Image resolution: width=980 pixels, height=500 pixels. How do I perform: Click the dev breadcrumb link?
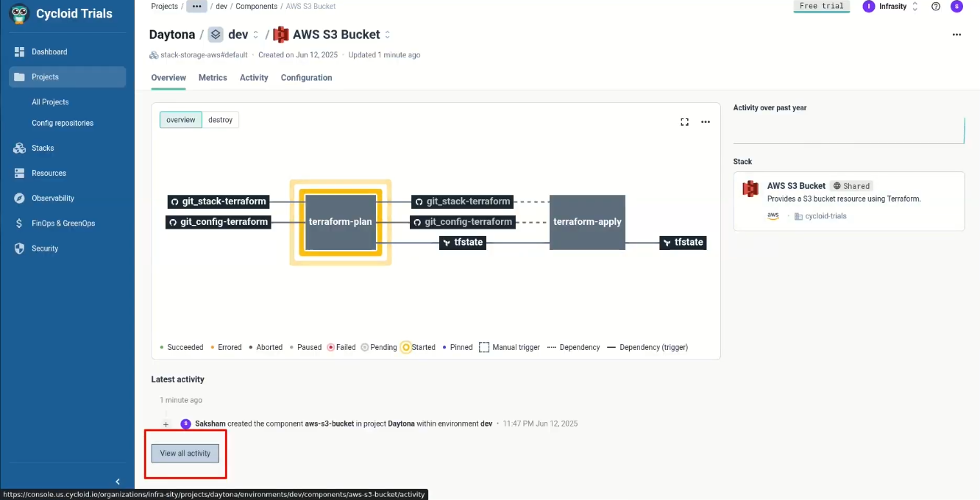pyautogui.click(x=221, y=7)
